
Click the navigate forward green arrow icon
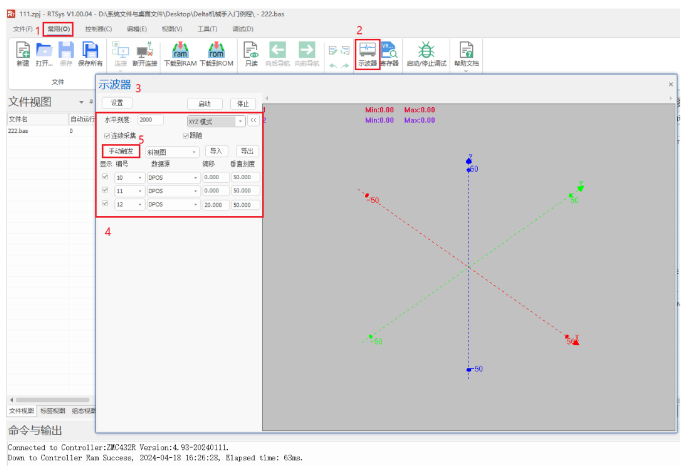[307, 50]
